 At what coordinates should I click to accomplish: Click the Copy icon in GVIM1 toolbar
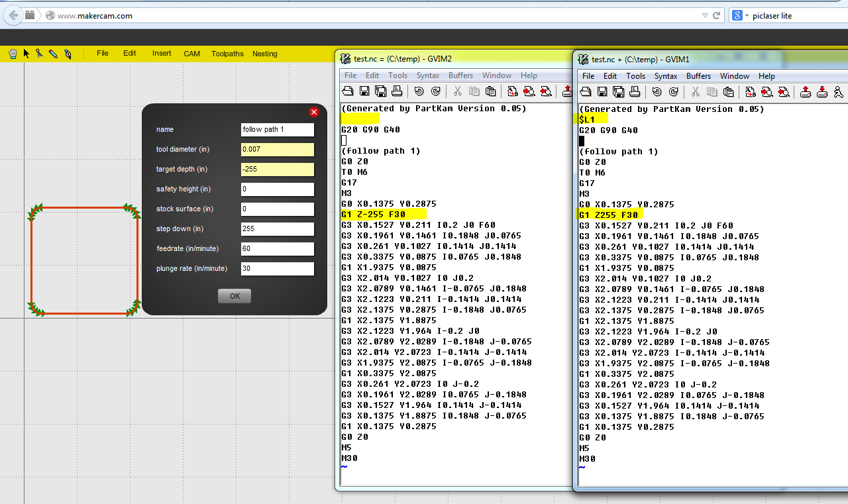coord(712,92)
